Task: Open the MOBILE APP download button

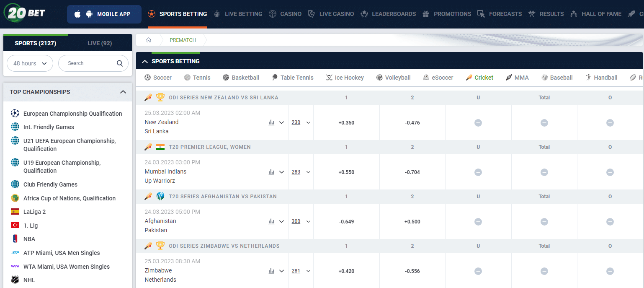Action: (x=104, y=13)
